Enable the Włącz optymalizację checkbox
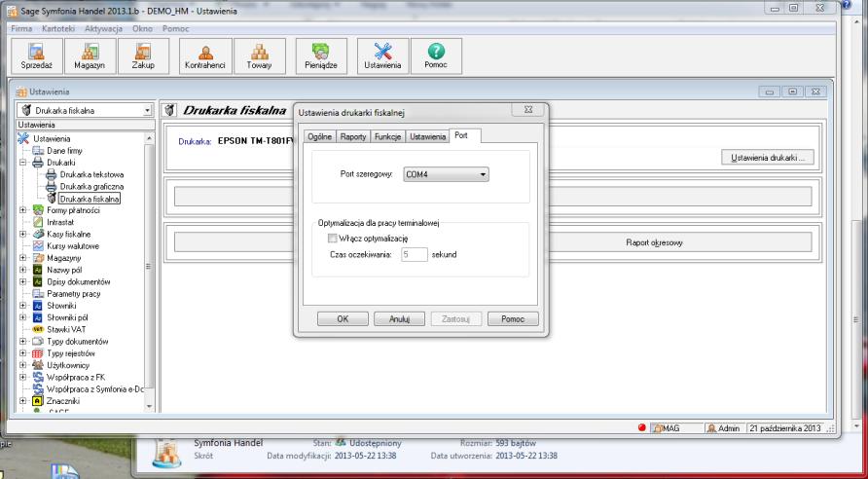This screenshot has width=868, height=479. (333, 239)
